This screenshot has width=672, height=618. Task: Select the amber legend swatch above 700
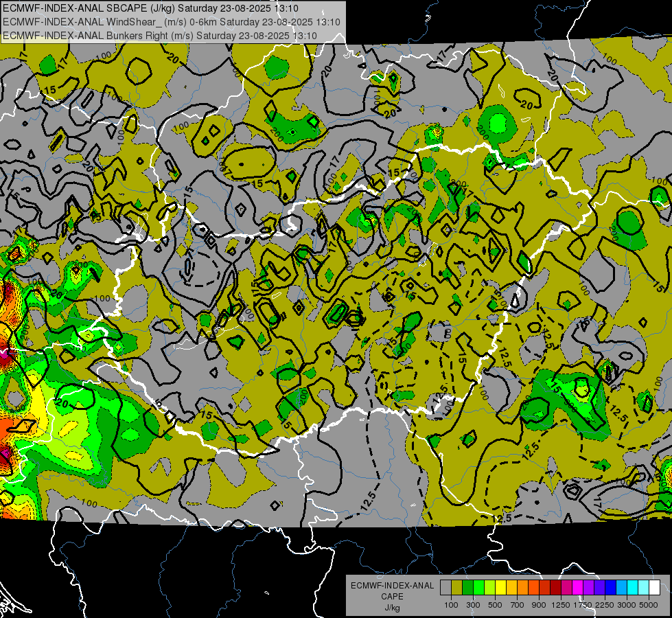point(512,587)
